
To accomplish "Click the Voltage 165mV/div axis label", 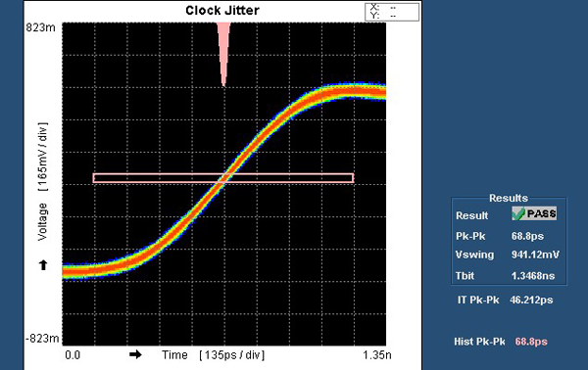I will pos(43,181).
